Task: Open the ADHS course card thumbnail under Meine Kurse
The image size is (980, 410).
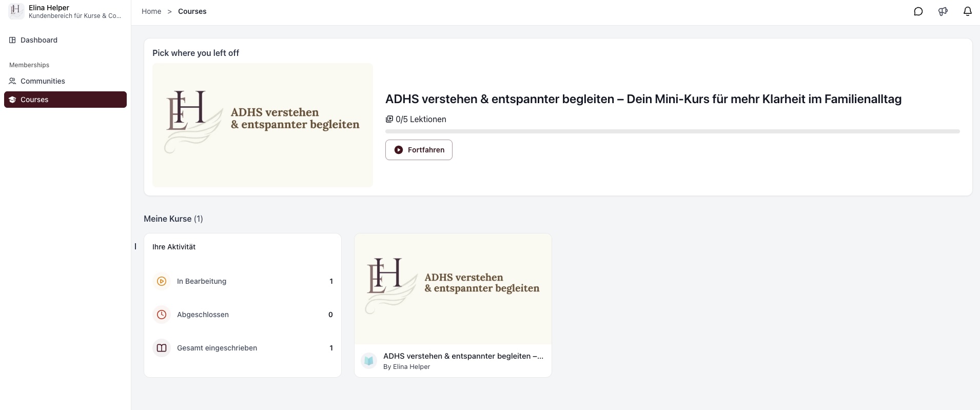Action: [453, 289]
